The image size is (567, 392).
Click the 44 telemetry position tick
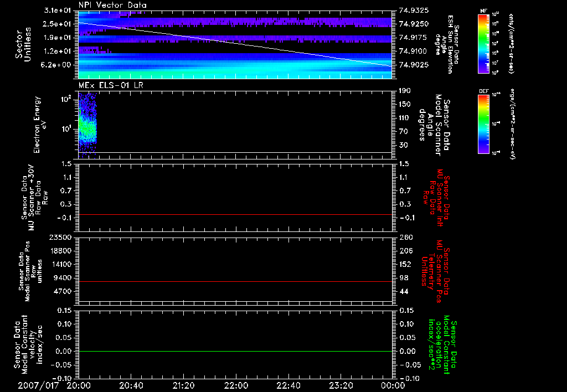(x=404, y=291)
